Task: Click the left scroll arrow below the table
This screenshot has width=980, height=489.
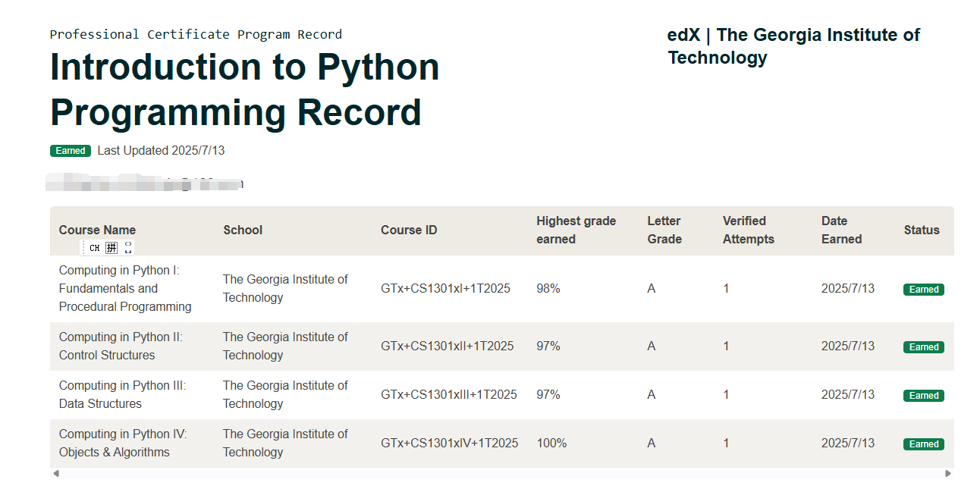Action: pos(56,474)
